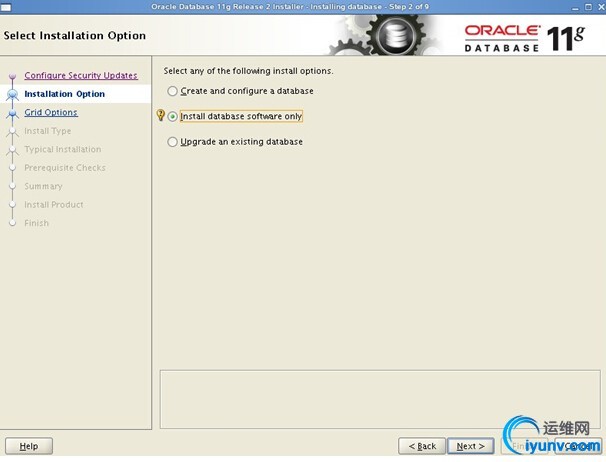Click Prerequisite Checks step label

coord(65,168)
